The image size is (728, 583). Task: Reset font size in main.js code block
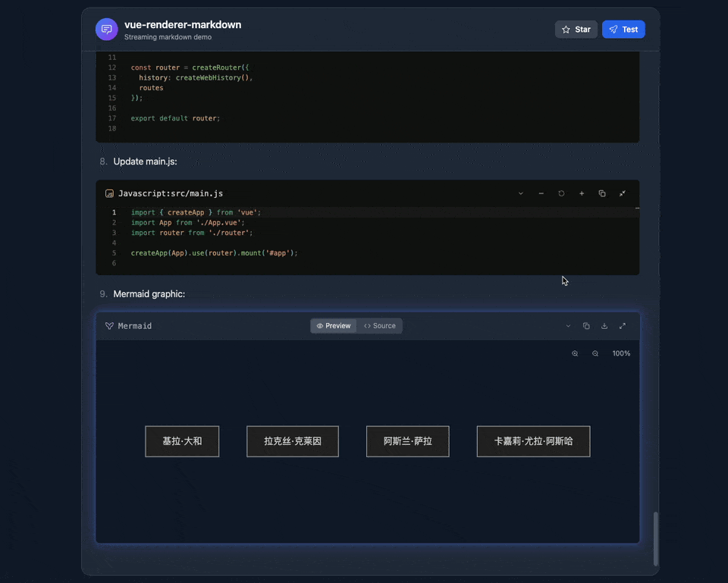(561, 193)
